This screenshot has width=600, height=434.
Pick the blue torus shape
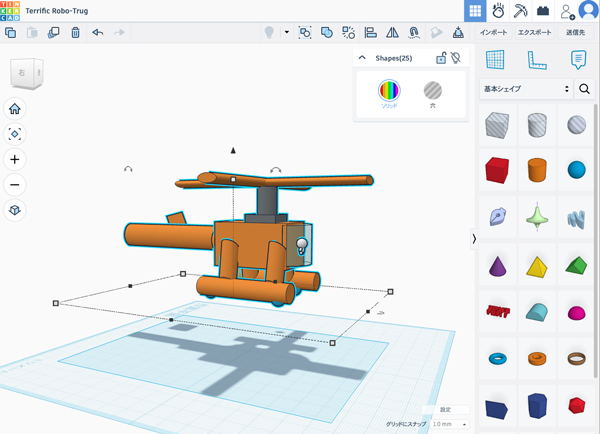click(x=497, y=359)
